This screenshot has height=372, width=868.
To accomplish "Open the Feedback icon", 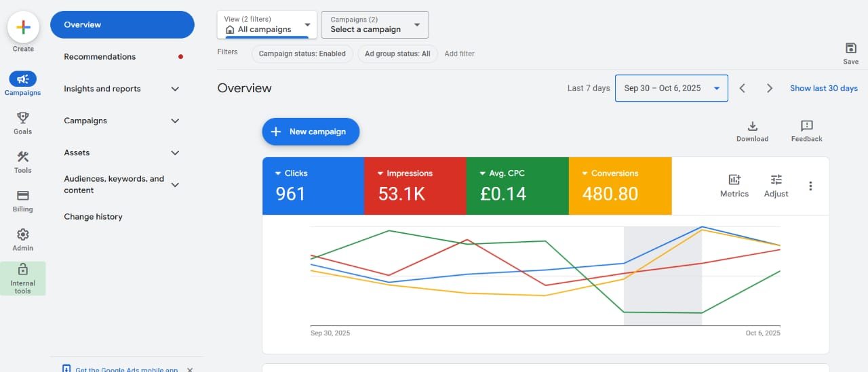I will point(806,127).
